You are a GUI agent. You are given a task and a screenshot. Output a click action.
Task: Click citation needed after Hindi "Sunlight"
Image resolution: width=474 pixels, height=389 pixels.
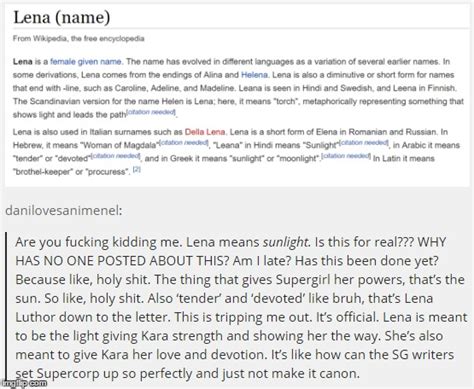(x=364, y=143)
